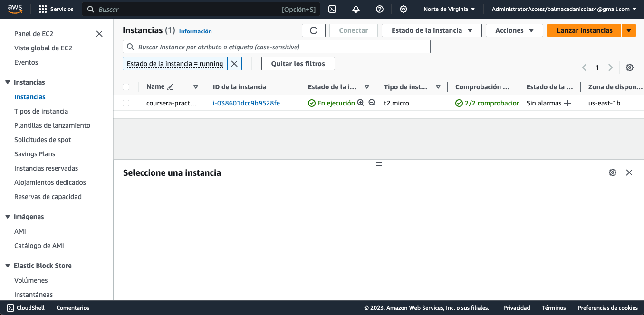644x315 pixels.
Task: Click the t2.micro cell
Action: [x=396, y=103]
